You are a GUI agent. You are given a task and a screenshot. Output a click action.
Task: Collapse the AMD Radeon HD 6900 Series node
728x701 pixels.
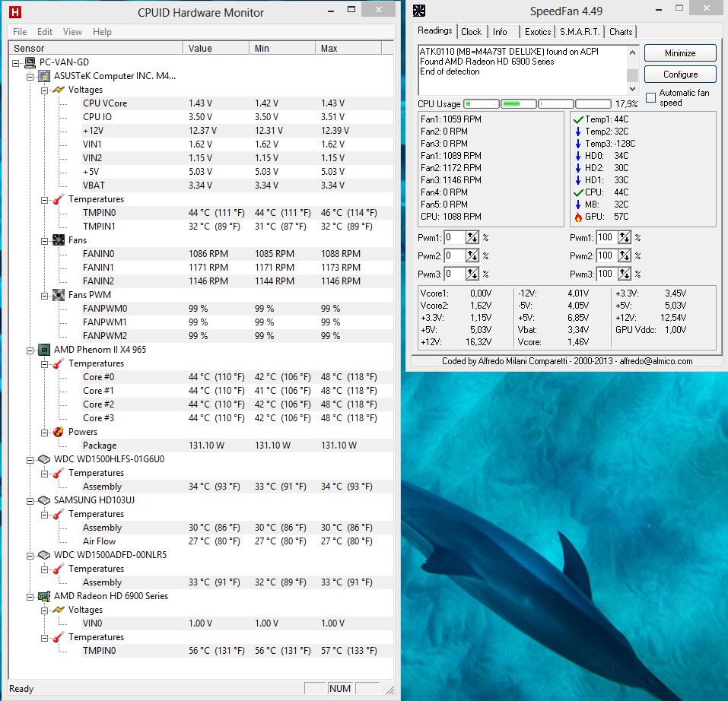point(30,597)
